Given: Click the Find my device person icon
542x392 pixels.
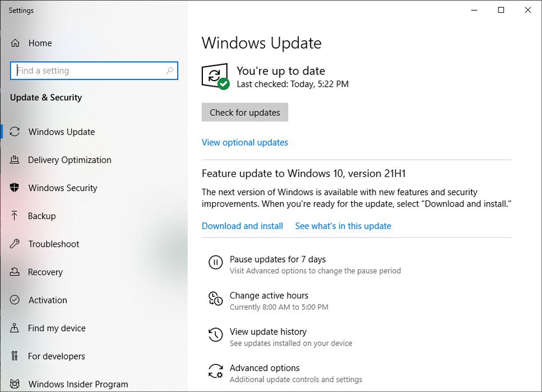Looking at the screenshot, I should (x=15, y=328).
